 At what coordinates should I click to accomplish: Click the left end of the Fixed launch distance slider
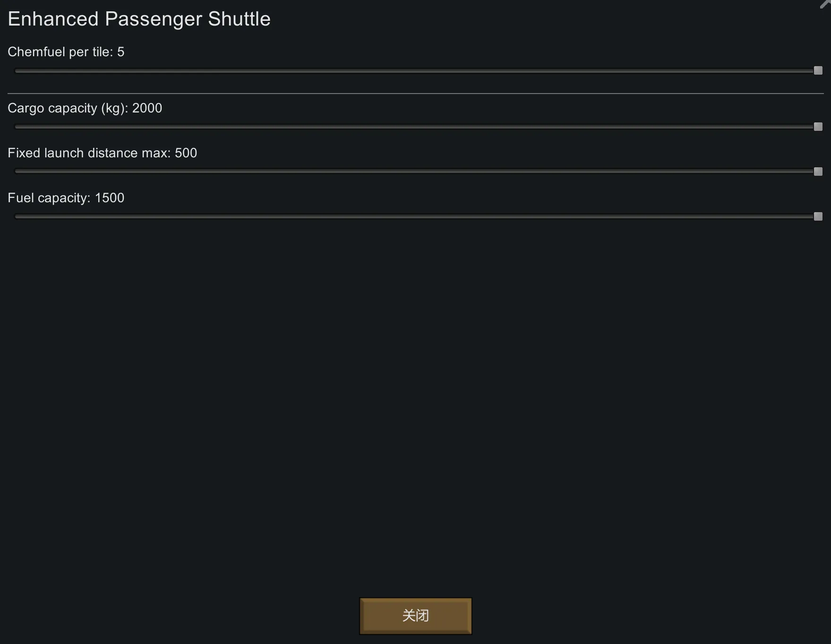[x=17, y=172]
